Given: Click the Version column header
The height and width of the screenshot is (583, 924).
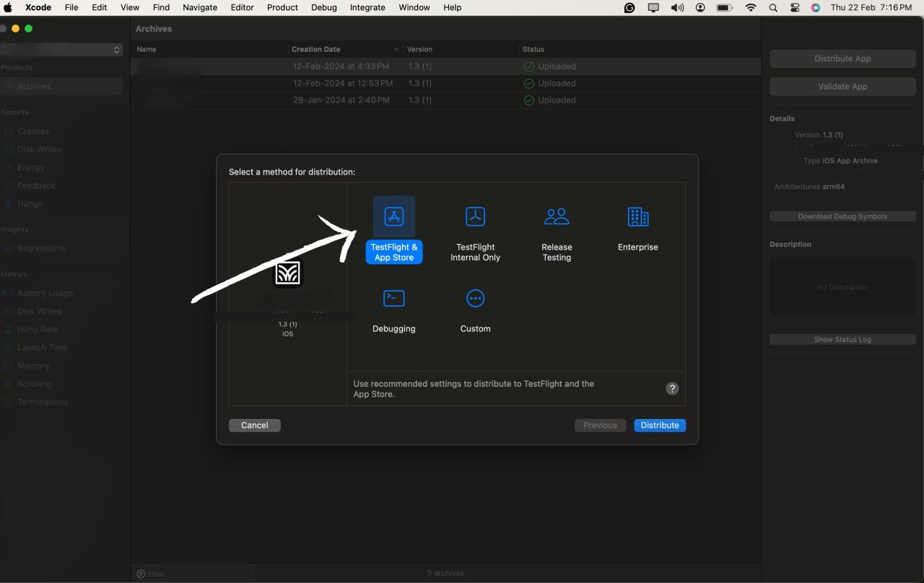Looking at the screenshot, I should pyautogui.click(x=461, y=49).
